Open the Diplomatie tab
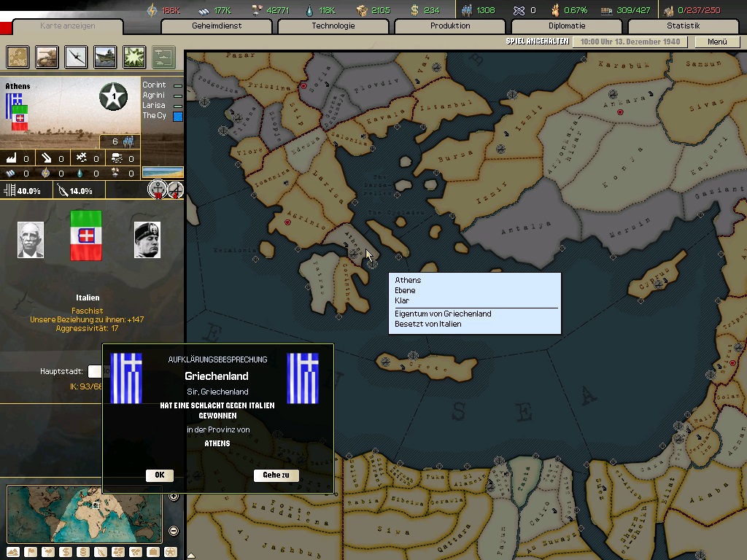This screenshot has height=560, width=747. point(567,26)
